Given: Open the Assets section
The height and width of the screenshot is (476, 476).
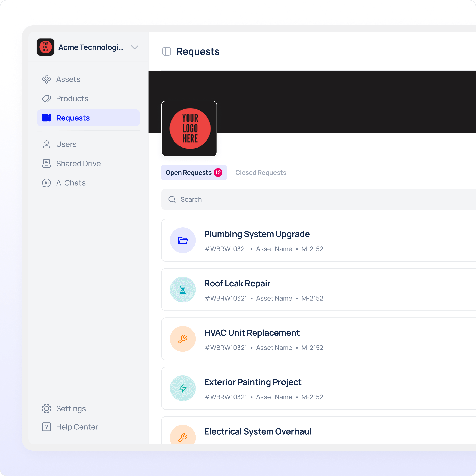Looking at the screenshot, I should pos(68,79).
